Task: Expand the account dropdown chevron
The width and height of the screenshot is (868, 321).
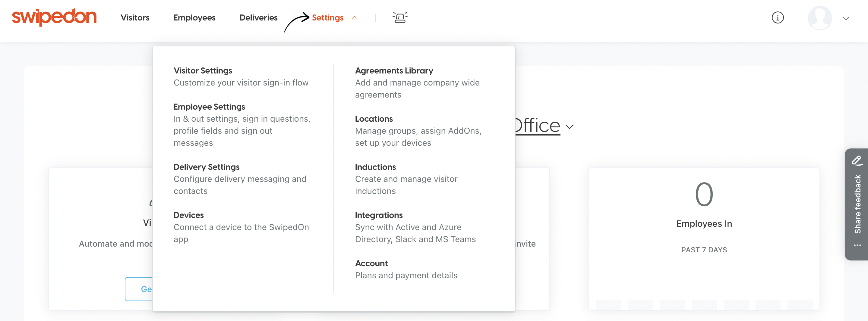Action: (x=846, y=18)
